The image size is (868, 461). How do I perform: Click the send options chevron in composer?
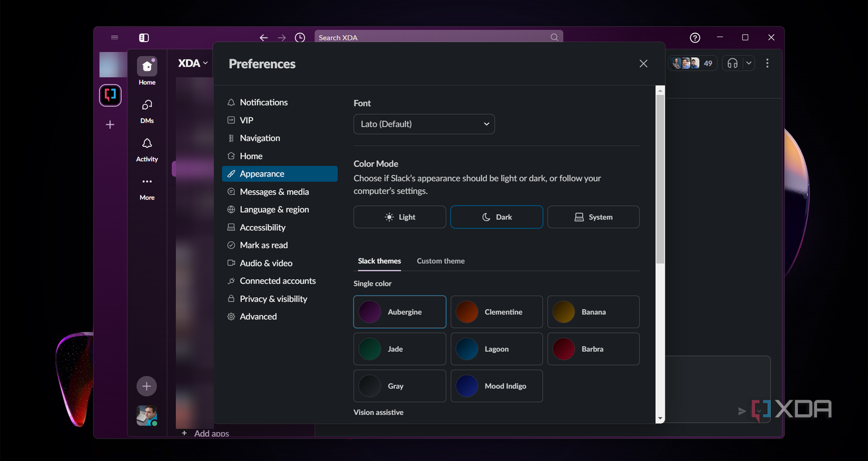tap(759, 411)
